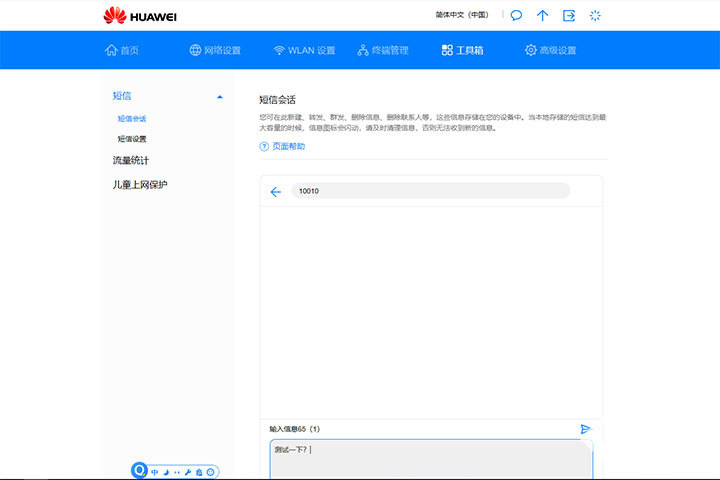Click the 10010 recipient field

point(430,191)
